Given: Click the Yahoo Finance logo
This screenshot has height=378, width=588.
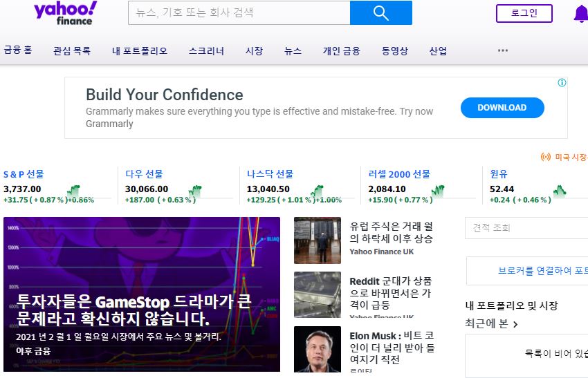Looking at the screenshot, I should point(66,13).
